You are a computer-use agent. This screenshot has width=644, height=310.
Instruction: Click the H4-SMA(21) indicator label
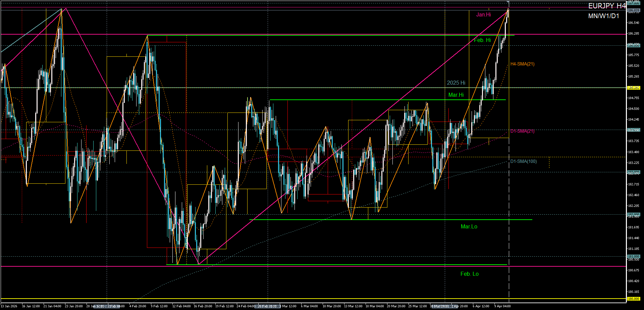click(522, 64)
